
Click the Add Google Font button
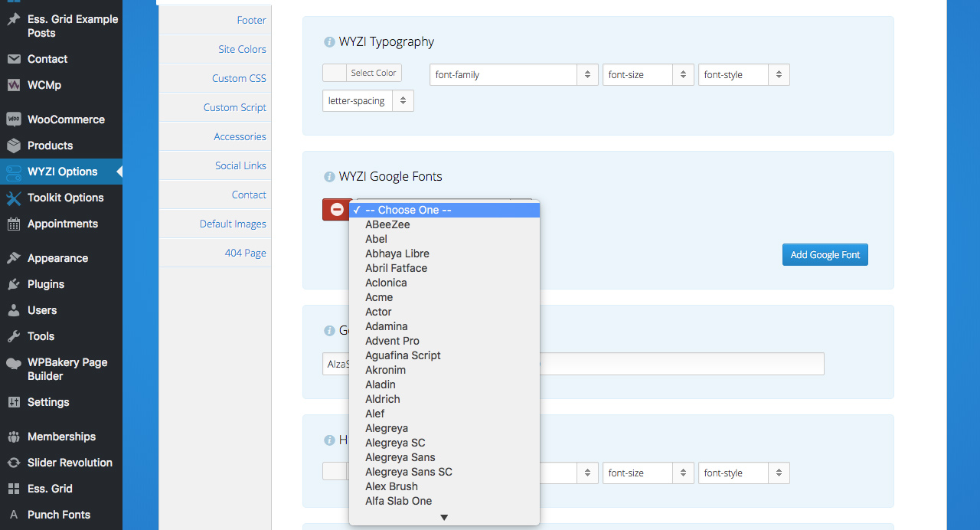pyautogui.click(x=825, y=255)
